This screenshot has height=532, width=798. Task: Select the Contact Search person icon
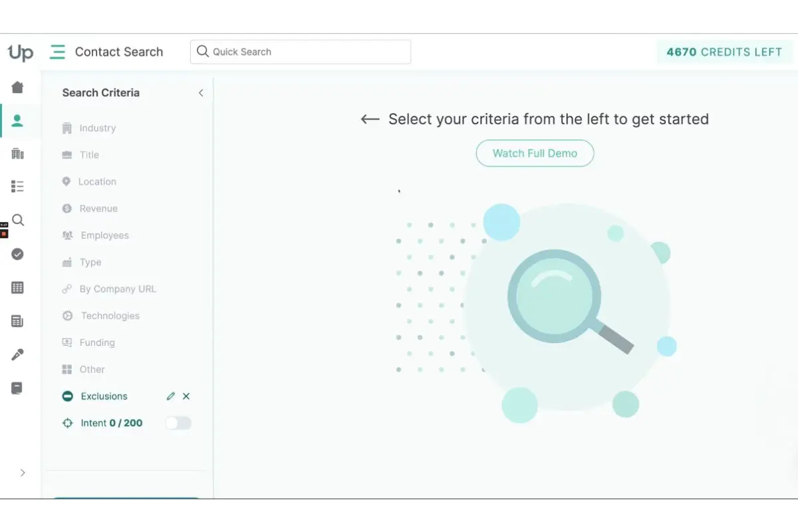click(17, 120)
